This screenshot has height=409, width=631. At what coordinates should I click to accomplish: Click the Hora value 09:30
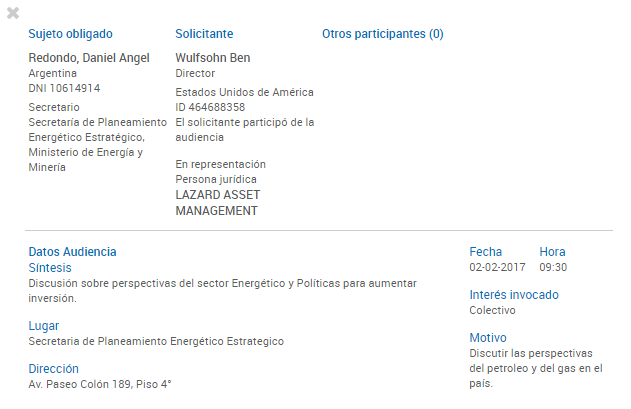(553, 268)
